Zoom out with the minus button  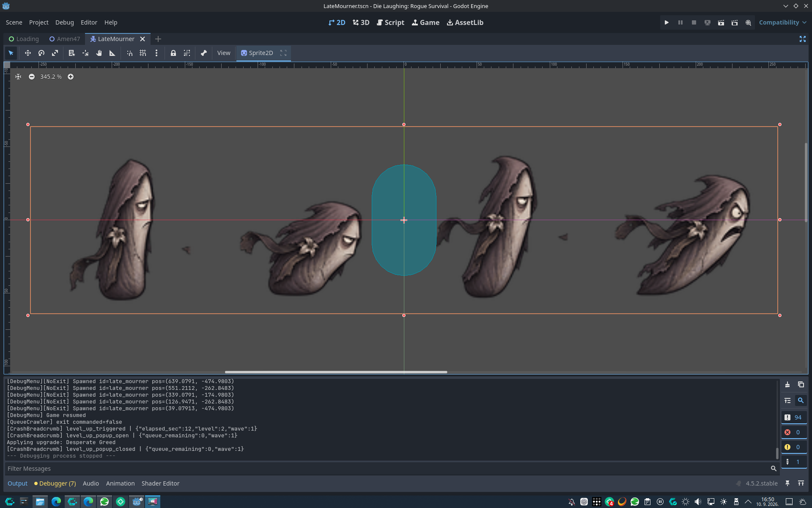tap(32, 77)
